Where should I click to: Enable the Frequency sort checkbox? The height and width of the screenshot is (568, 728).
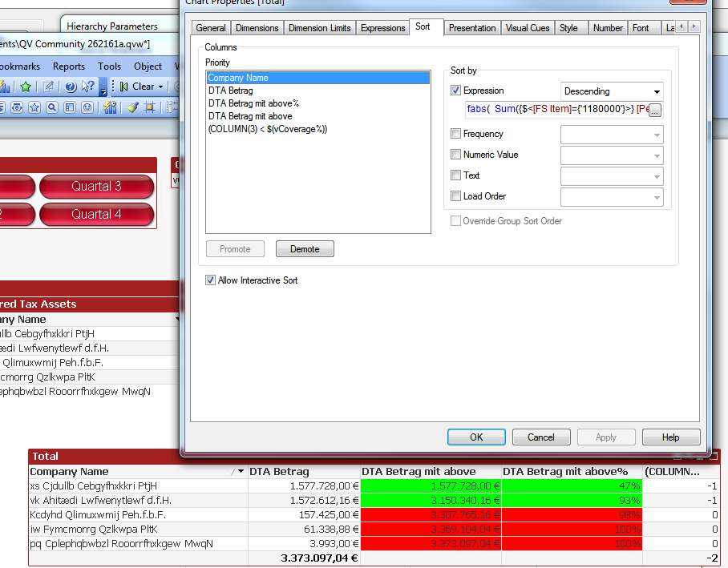tap(455, 134)
